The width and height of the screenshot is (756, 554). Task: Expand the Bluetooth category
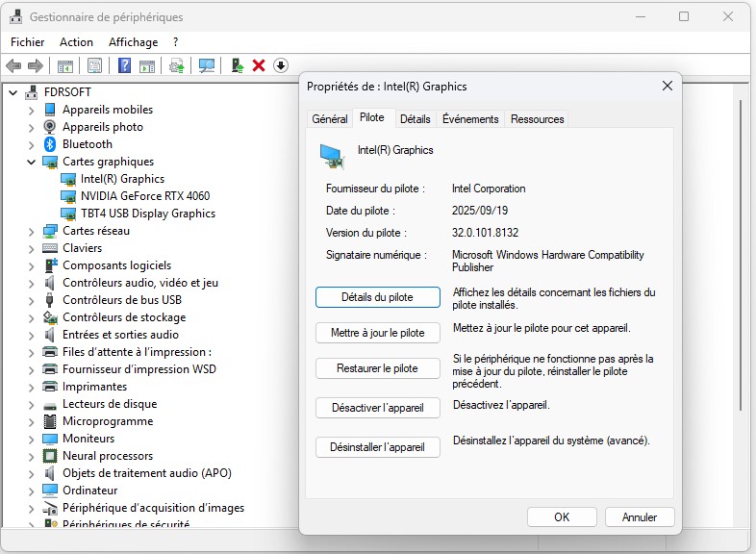[31, 144]
